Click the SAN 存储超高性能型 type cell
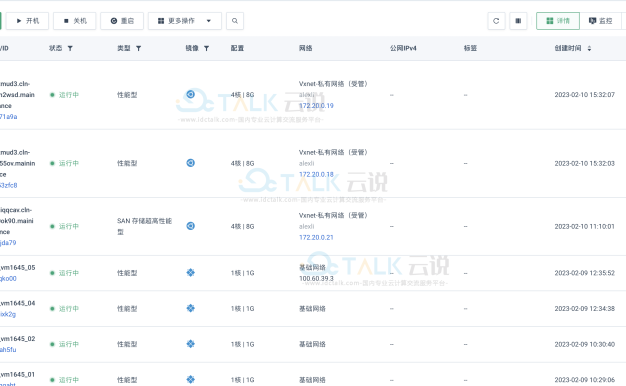Viewport: 626px width, 386px height. pyautogui.click(x=144, y=226)
